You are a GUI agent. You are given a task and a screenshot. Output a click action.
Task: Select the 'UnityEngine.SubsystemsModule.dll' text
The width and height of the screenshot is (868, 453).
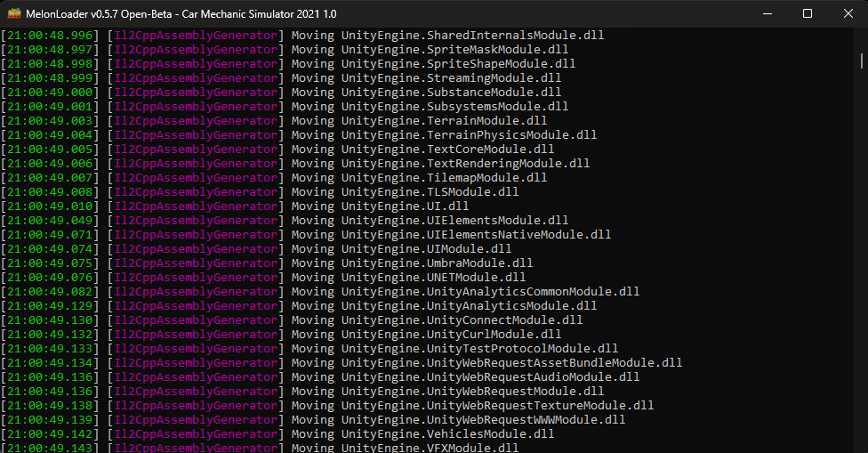click(454, 106)
